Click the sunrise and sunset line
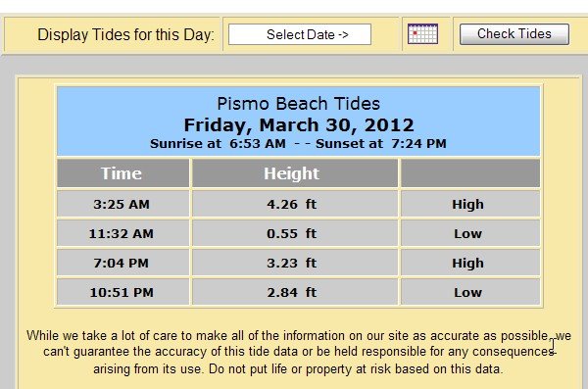The height and width of the screenshot is (389, 588). (299, 143)
